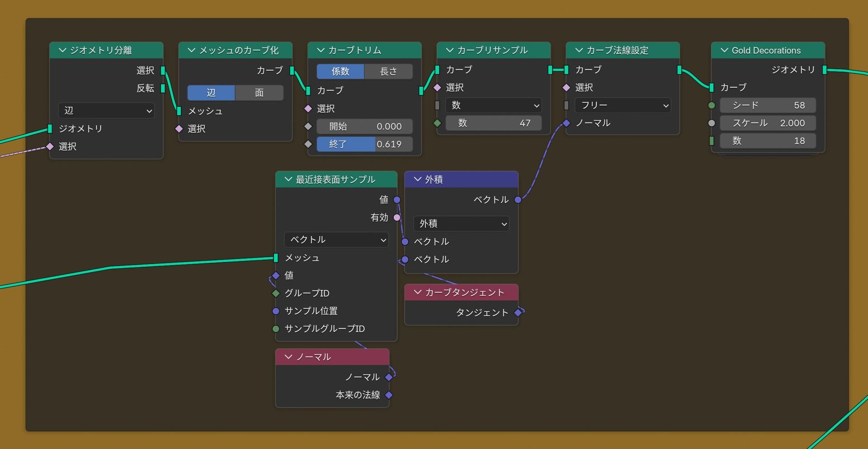Viewport: 868px width, 449px height.
Task: Click the タンジェント output socket
Action: 518,312
